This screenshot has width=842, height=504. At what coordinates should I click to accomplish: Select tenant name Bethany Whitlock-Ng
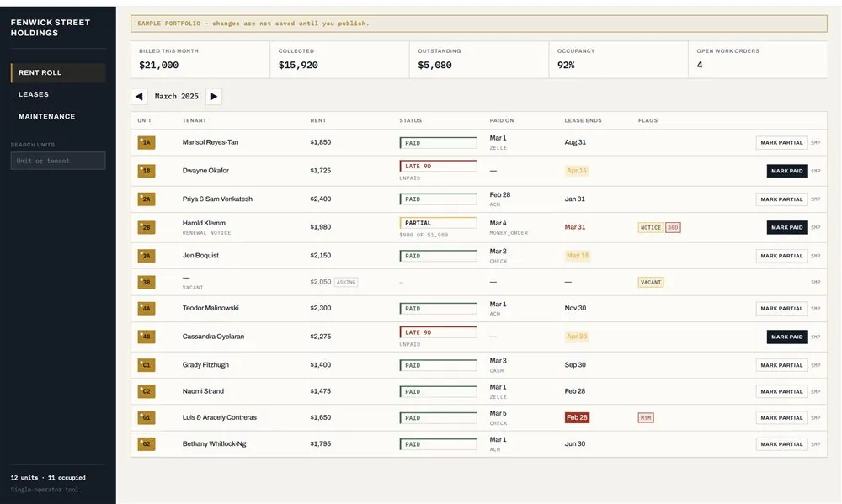(214, 444)
